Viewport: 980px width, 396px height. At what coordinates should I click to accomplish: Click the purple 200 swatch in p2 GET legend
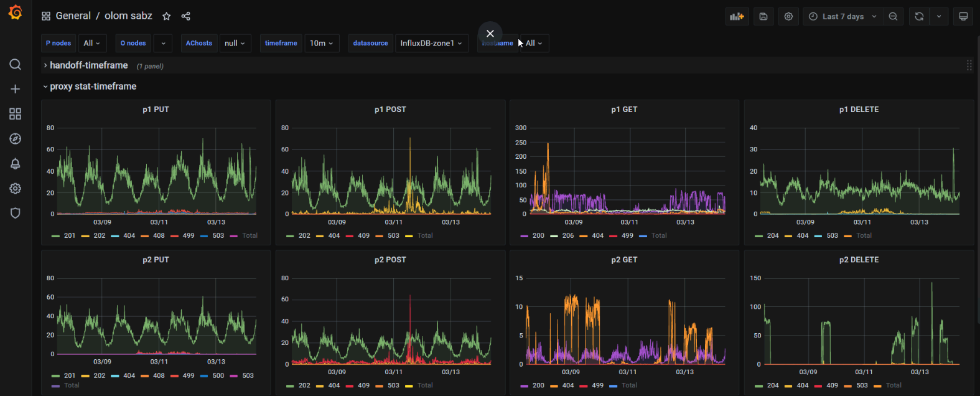tap(524, 385)
